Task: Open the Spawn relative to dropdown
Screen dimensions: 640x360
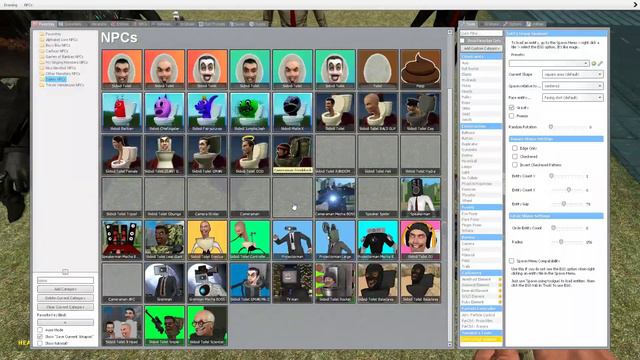Action: point(572,86)
